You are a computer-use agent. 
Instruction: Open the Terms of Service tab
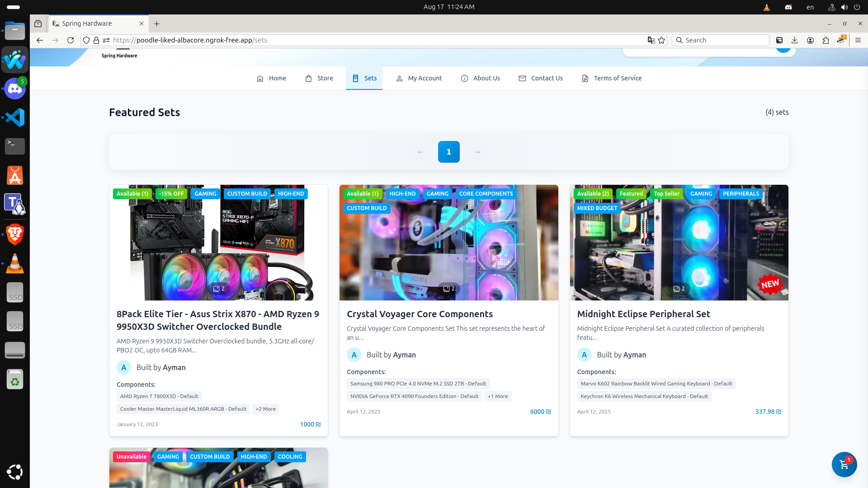click(612, 78)
